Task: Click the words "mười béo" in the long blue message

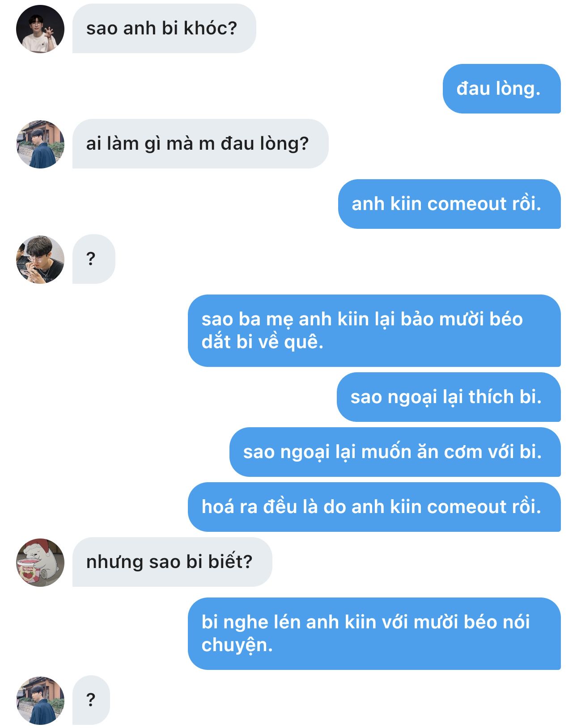Action: coord(481,319)
